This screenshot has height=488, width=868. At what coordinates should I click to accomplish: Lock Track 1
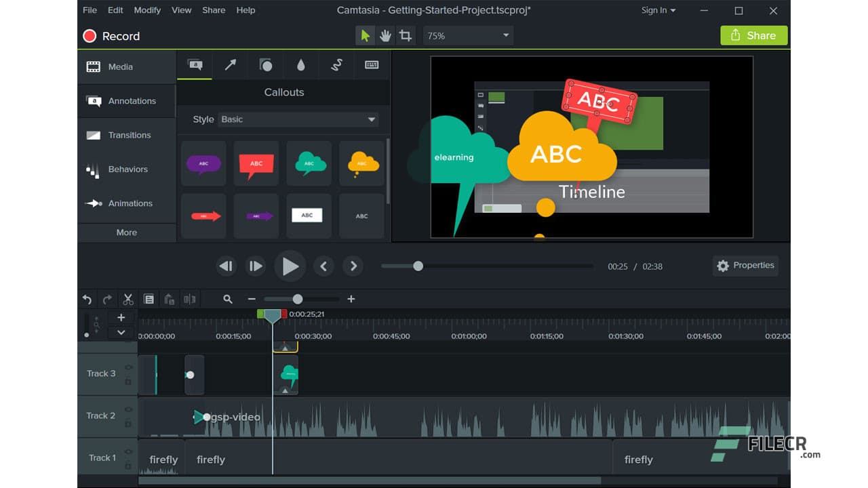(129, 466)
